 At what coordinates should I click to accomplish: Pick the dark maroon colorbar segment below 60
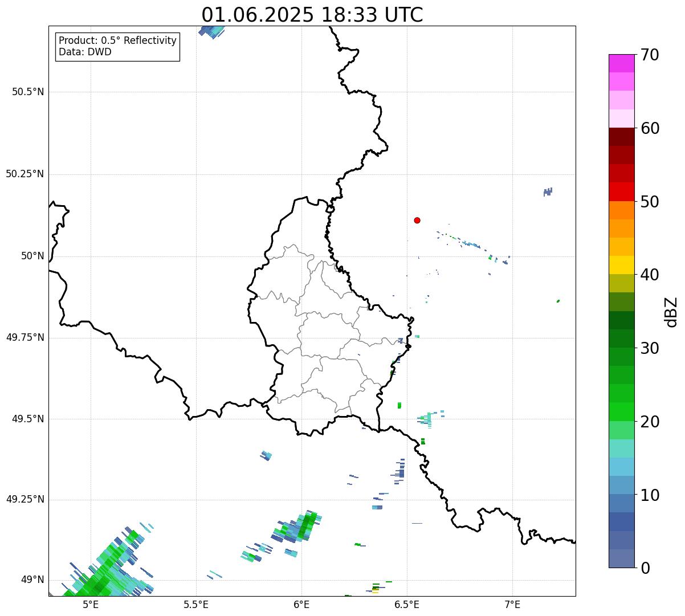pos(621,137)
